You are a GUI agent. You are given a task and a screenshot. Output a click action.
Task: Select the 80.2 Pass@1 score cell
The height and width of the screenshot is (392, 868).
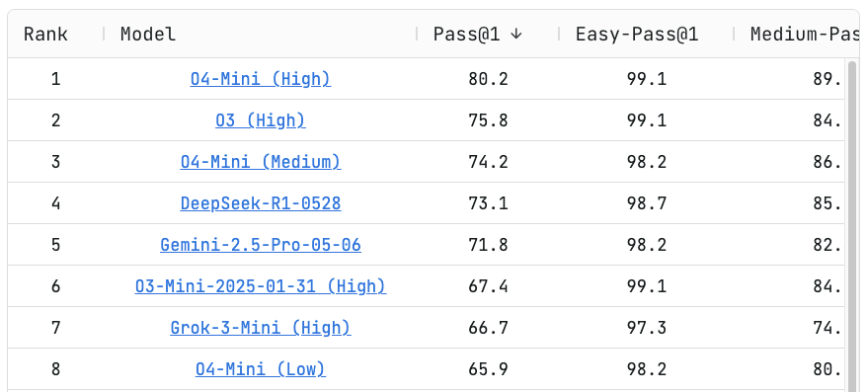point(488,79)
